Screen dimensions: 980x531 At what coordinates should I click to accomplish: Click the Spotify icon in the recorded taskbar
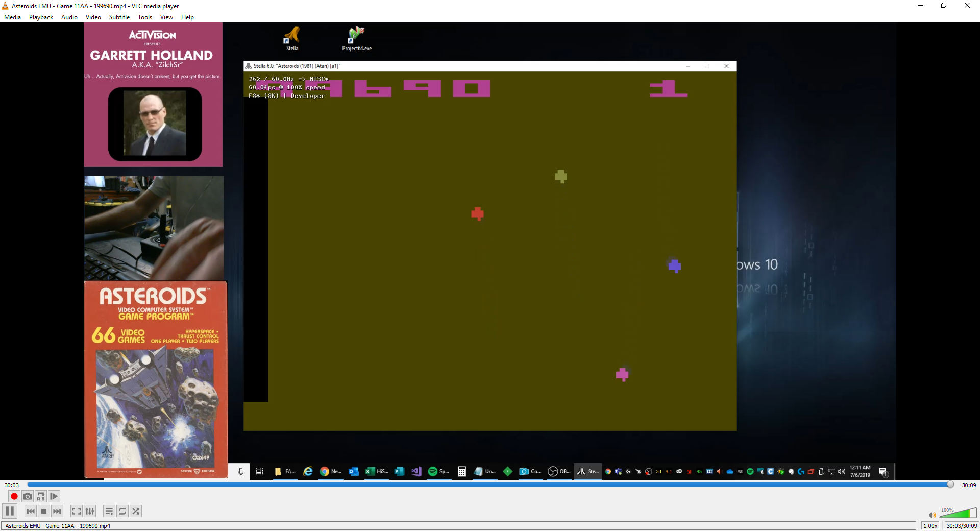432,471
